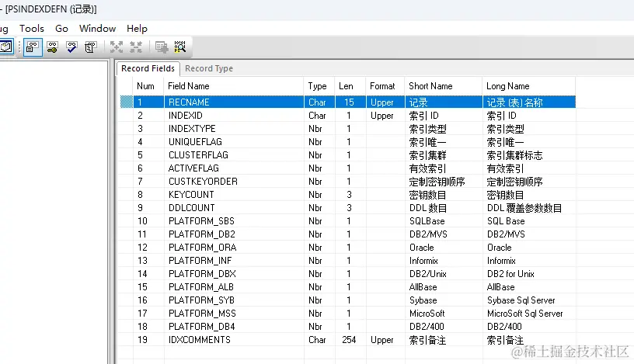Click the Field Name column header
Screen dimensions: 634x364
coord(189,86)
